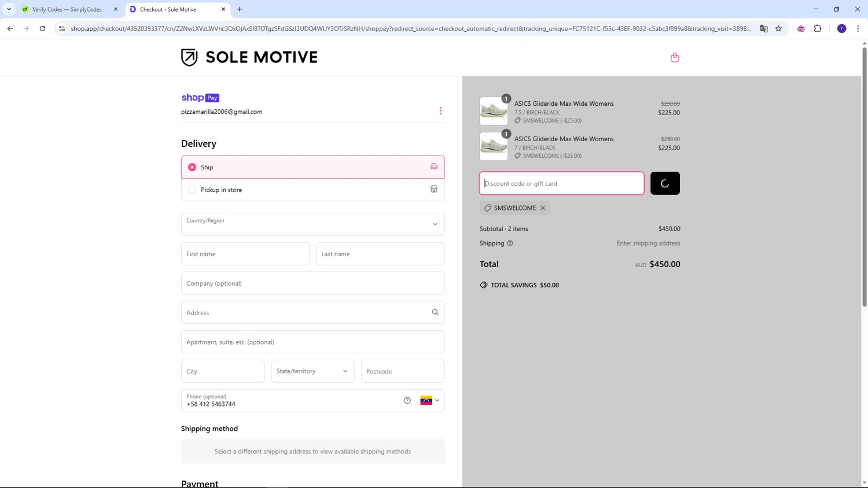868x488 pixels.
Task: Select the Ship delivery radio button
Action: click(192, 167)
